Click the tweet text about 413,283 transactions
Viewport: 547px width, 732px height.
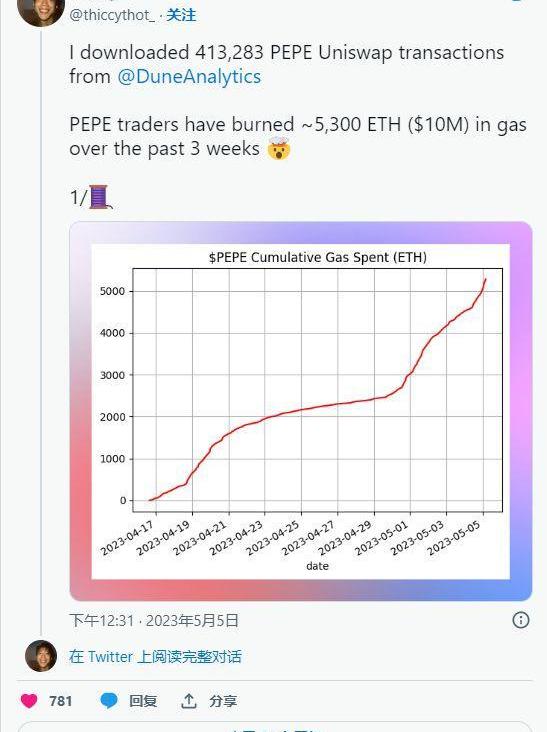(x=287, y=64)
